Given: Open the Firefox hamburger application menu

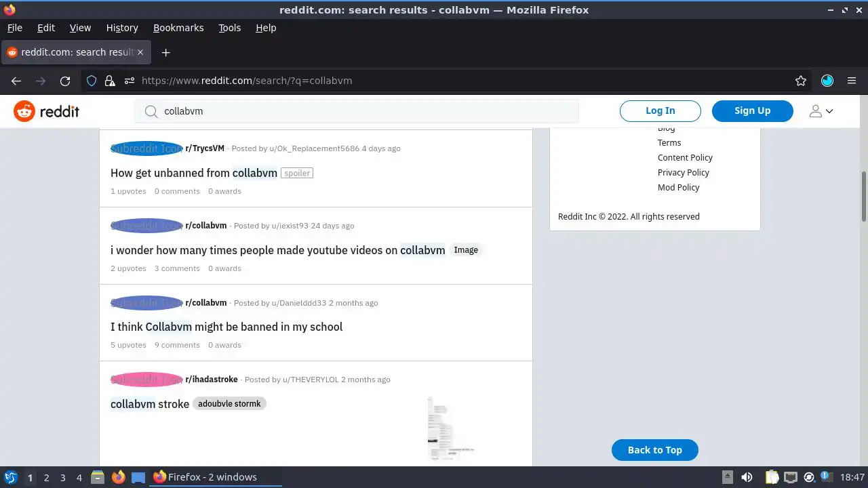Looking at the screenshot, I should 852,81.
